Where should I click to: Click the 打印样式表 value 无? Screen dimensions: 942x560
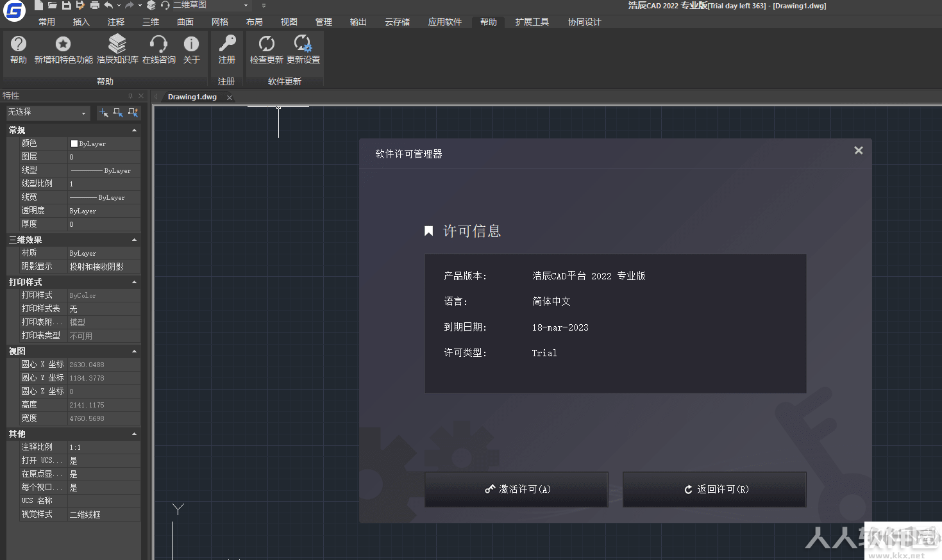pos(104,309)
